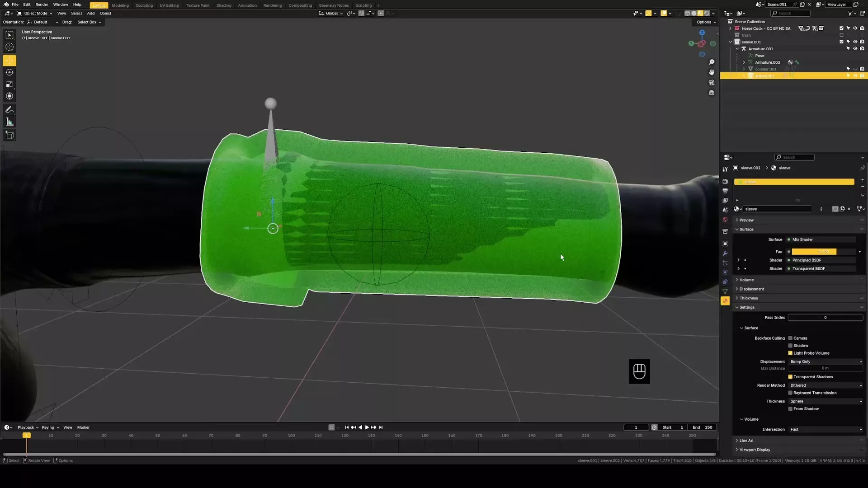Click the zoom magnifier viewport icon

pos(712,62)
